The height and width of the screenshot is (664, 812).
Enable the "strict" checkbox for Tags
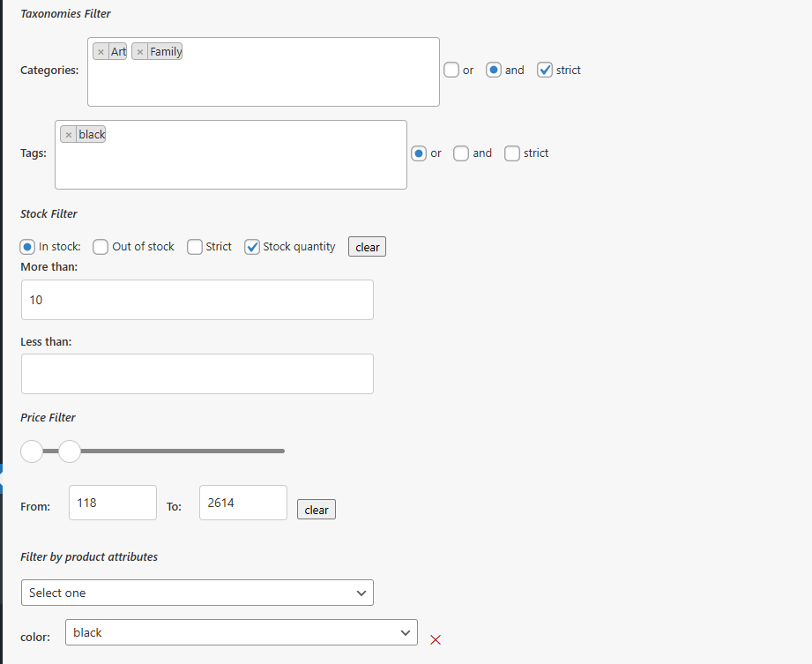pyautogui.click(x=512, y=153)
